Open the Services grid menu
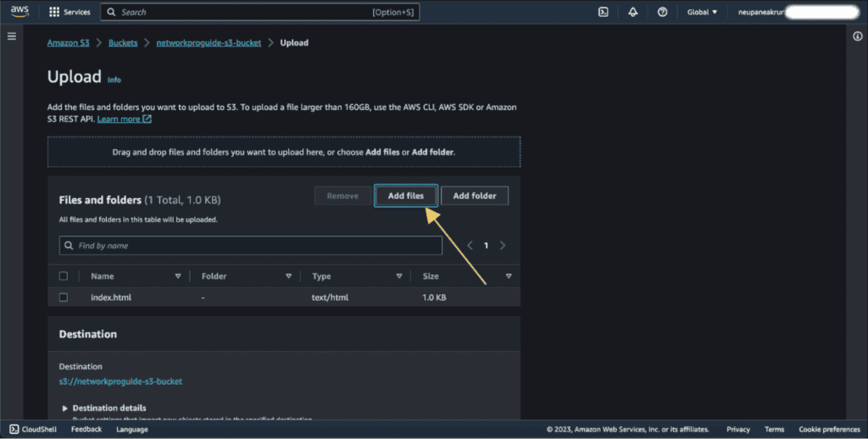The height and width of the screenshot is (439, 868). pyautogui.click(x=70, y=12)
